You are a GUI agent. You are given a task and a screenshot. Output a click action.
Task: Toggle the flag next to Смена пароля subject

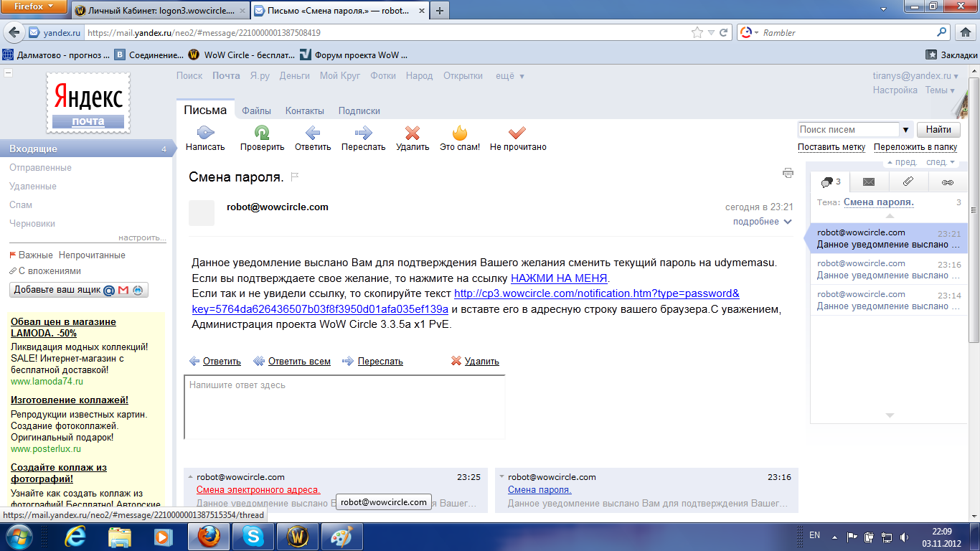click(x=294, y=176)
